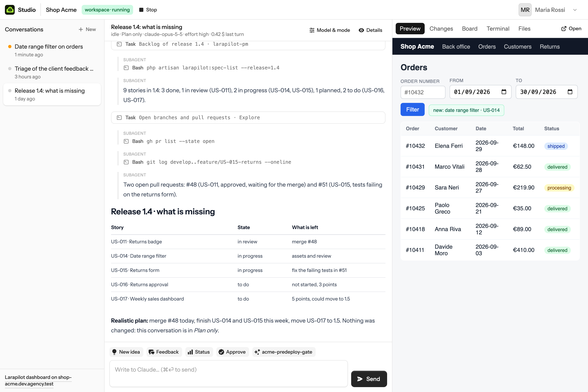The width and height of the screenshot is (588, 392).
Task: Click the blue Filter button
Action: [x=412, y=109]
